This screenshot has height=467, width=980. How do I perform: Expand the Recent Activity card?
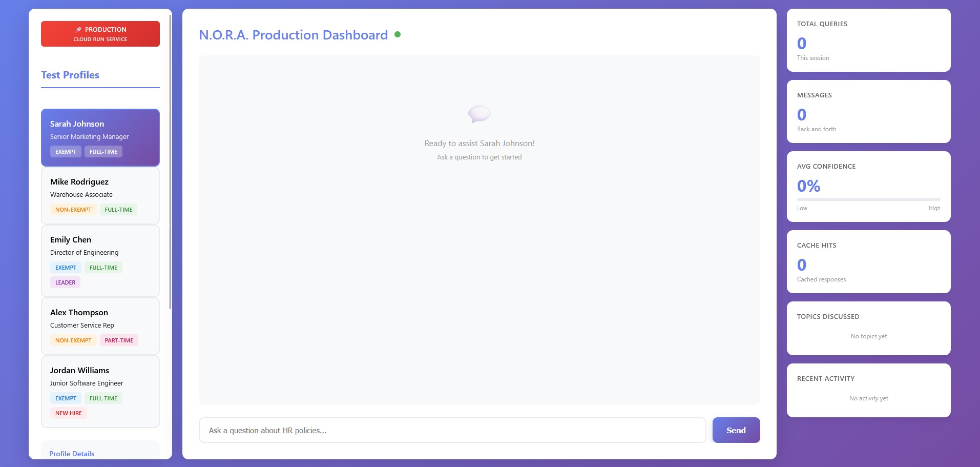pyautogui.click(x=868, y=390)
